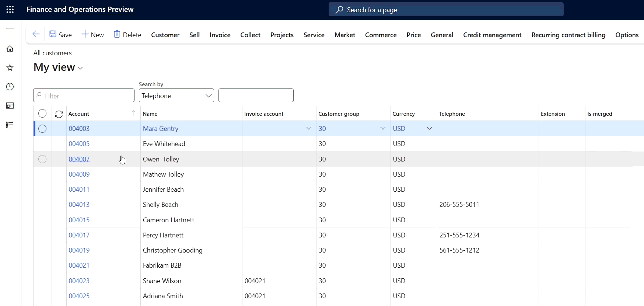Select the row for Owen Tolley
Viewport: 644px width, 306px height.
[x=42, y=159]
